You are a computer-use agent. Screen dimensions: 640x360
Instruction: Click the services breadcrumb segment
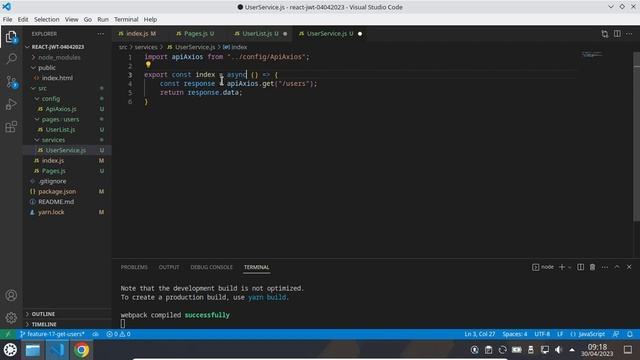pos(146,47)
